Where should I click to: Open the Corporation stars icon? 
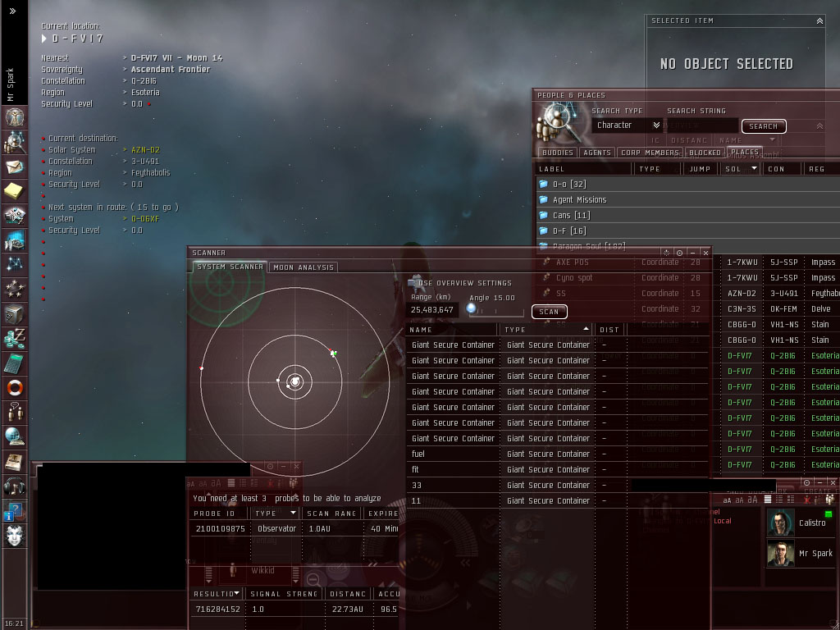(x=15, y=290)
